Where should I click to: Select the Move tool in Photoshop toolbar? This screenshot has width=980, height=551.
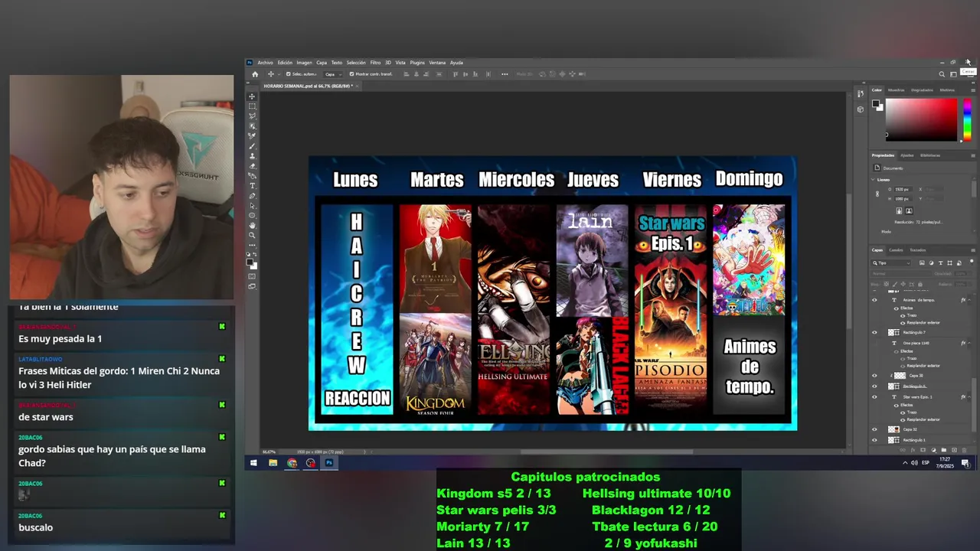click(x=253, y=95)
